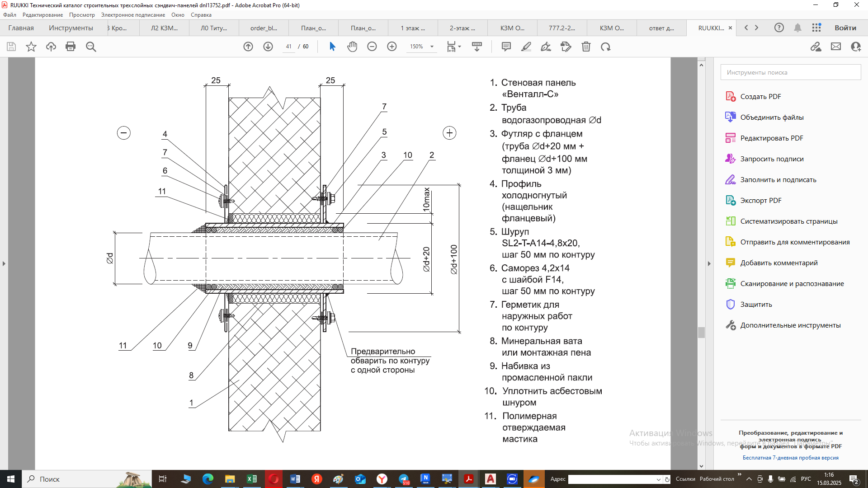Image resolution: width=868 pixels, height=488 pixels.
Task: Select the Highlight text pen tool
Action: [x=526, y=47]
